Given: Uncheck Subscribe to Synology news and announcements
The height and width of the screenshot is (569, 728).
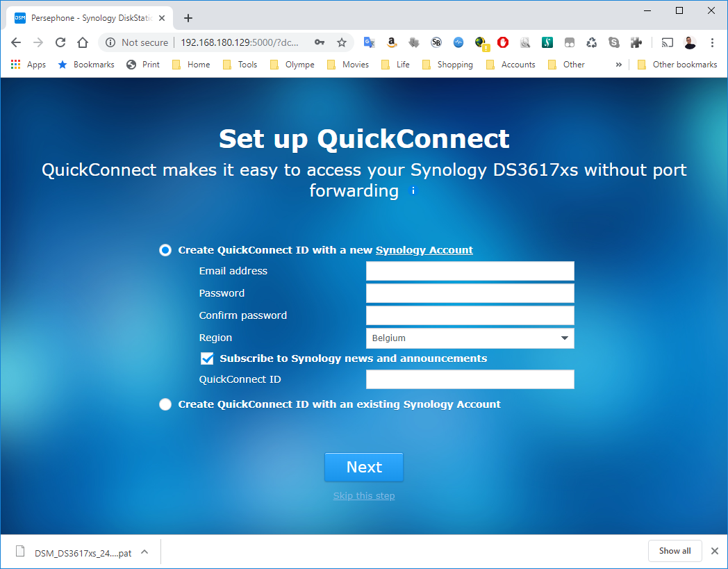Looking at the screenshot, I should tap(207, 358).
